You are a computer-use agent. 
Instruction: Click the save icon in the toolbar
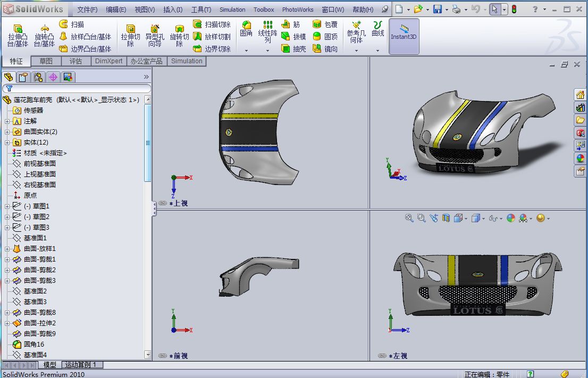[x=437, y=10]
